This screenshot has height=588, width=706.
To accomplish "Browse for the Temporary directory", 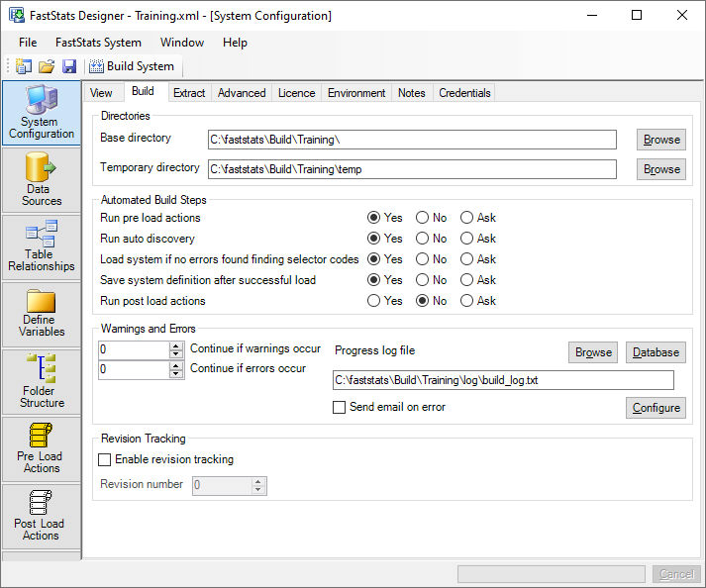I will coord(661,169).
